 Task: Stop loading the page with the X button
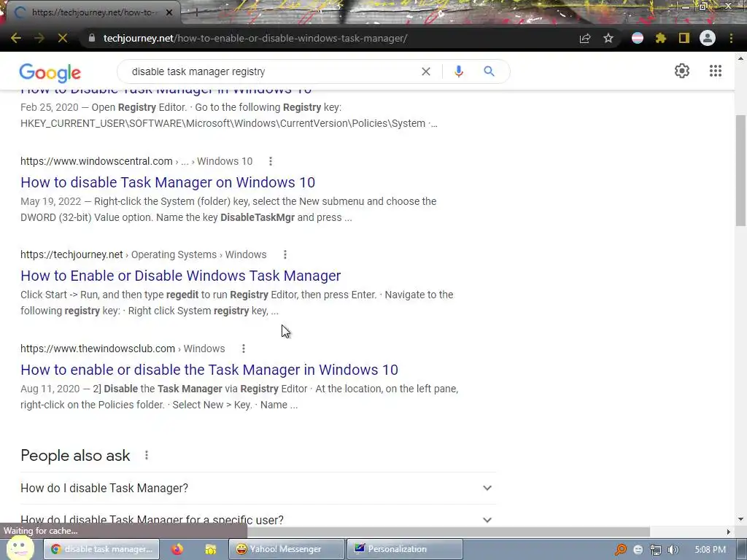pos(63,38)
